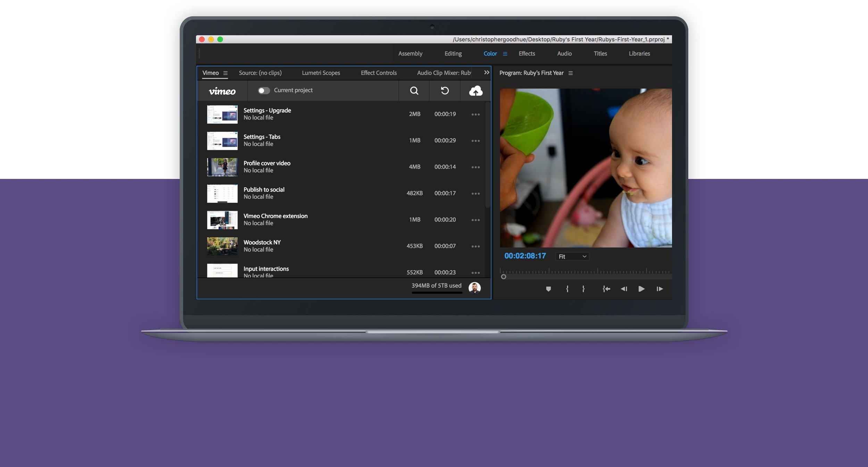Image resolution: width=868 pixels, height=467 pixels.
Task: Add a marker in Program monitor
Action: (x=548, y=289)
